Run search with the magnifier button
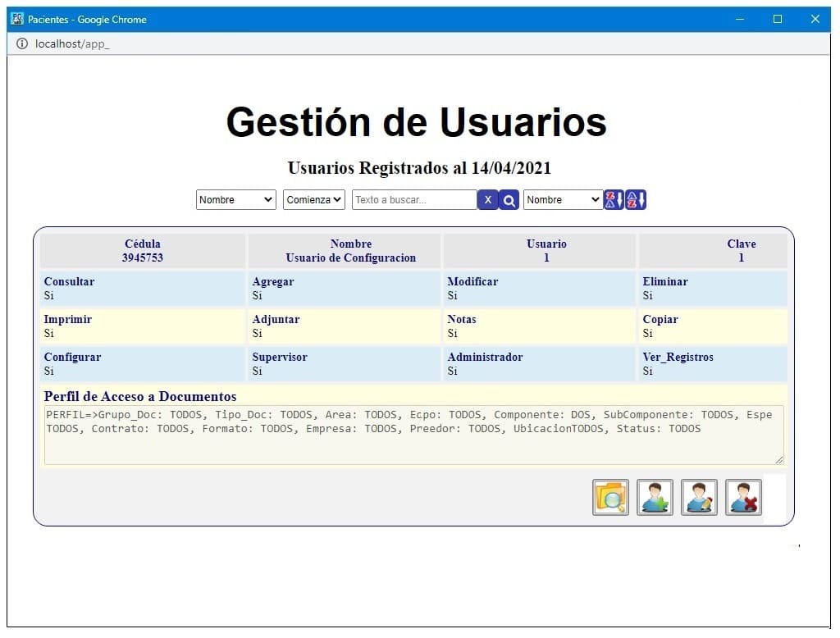This screenshot has height=638, width=840. (509, 200)
